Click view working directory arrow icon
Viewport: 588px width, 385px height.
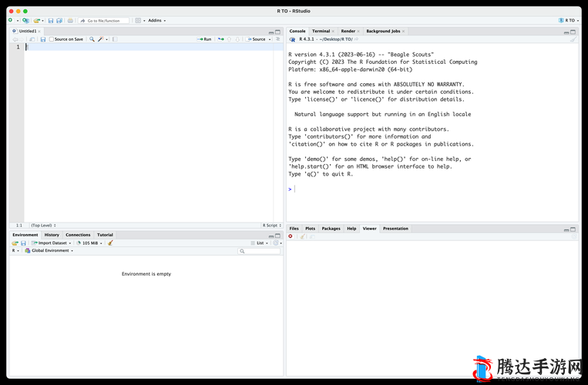click(356, 39)
